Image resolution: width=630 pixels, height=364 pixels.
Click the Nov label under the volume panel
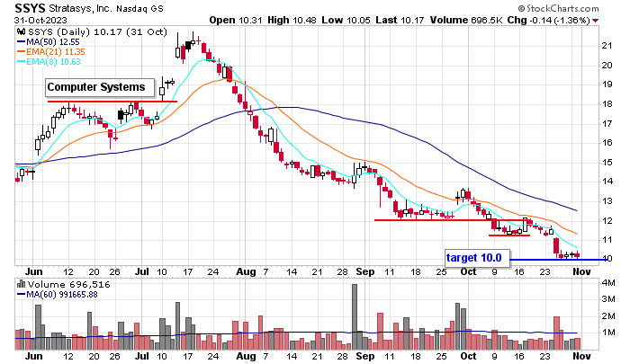point(581,357)
